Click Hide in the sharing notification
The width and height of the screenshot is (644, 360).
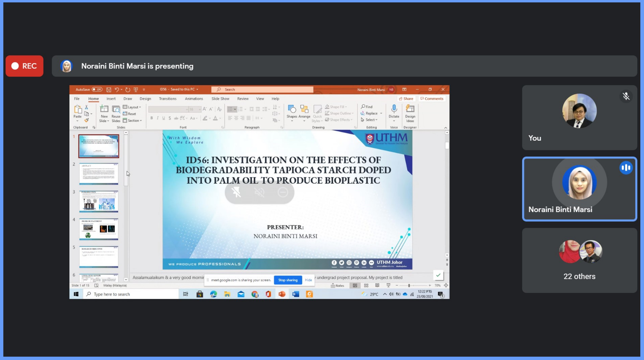click(x=308, y=280)
